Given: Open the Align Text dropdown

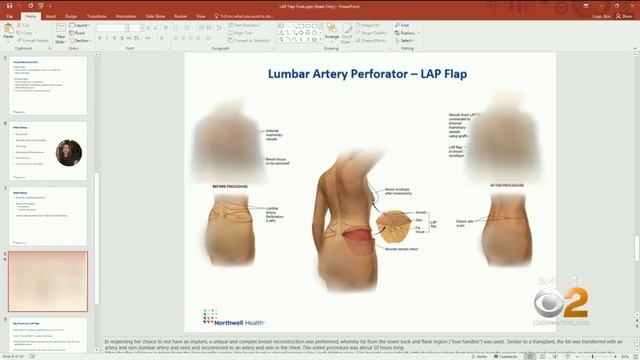Looking at the screenshot, I should (x=241, y=33).
